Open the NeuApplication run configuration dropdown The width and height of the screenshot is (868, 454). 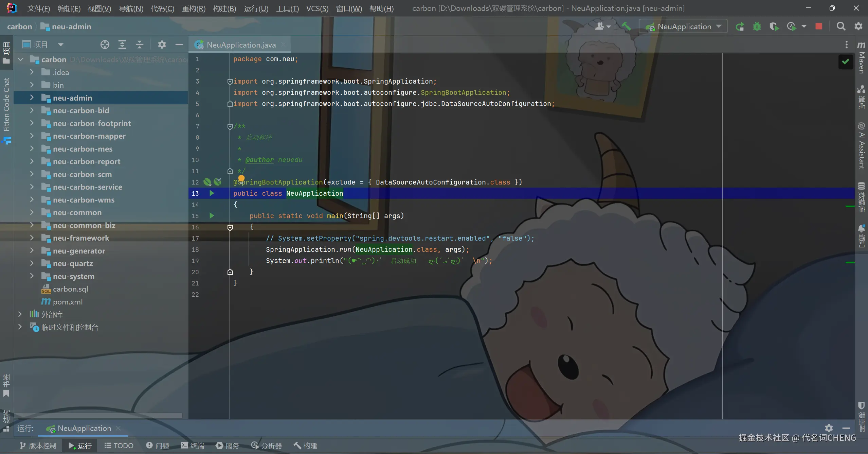tap(684, 27)
